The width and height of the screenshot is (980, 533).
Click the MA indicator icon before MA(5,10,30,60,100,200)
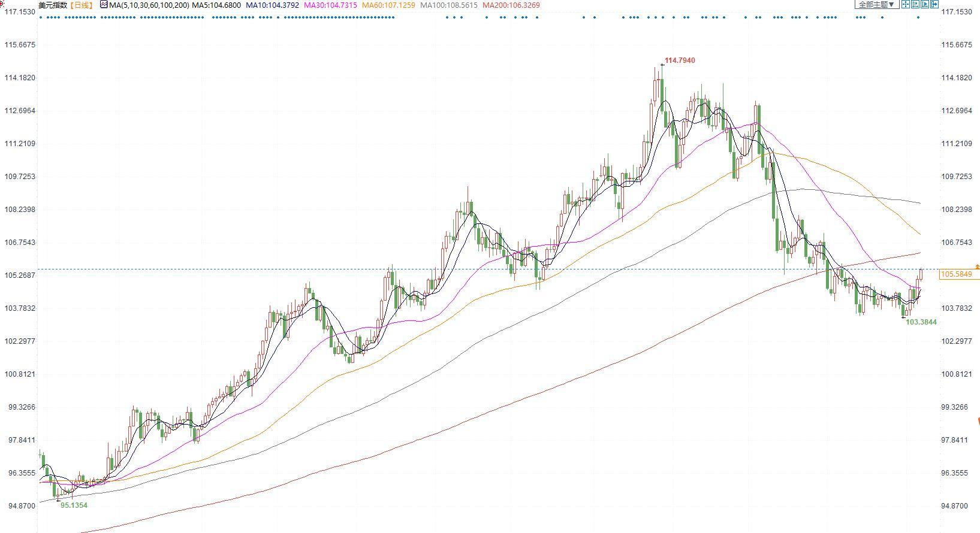104,5
